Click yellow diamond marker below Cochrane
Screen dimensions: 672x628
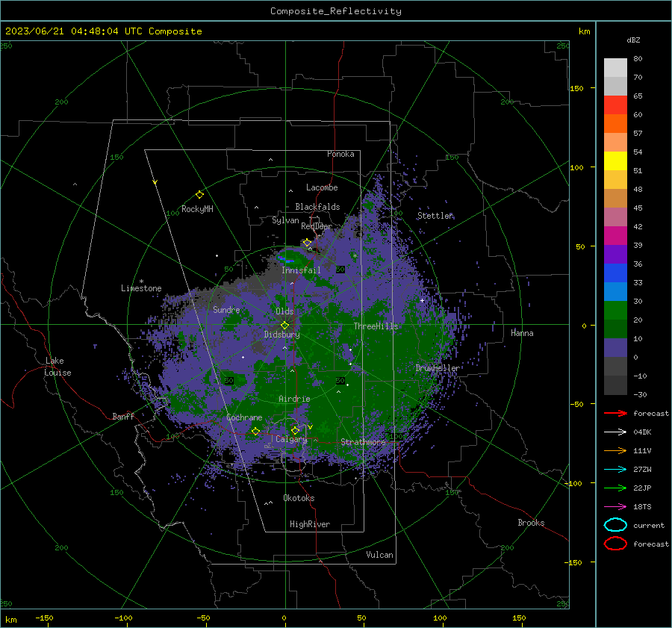pyautogui.click(x=256, y=431)
